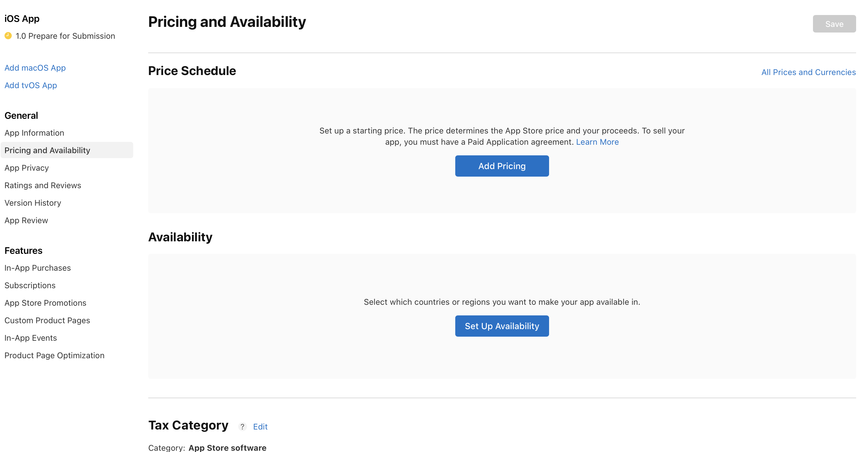Viewport: 868px width, 452px height.
Task: Select Subscriptions from sidebar
Action: tap(30, 285)
